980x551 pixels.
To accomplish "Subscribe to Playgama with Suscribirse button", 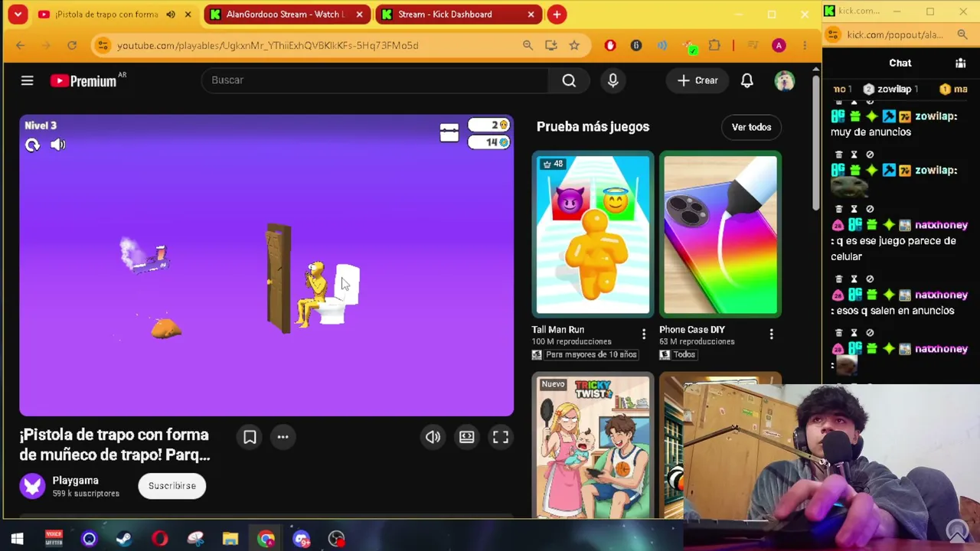I will (x=172, y=486).
